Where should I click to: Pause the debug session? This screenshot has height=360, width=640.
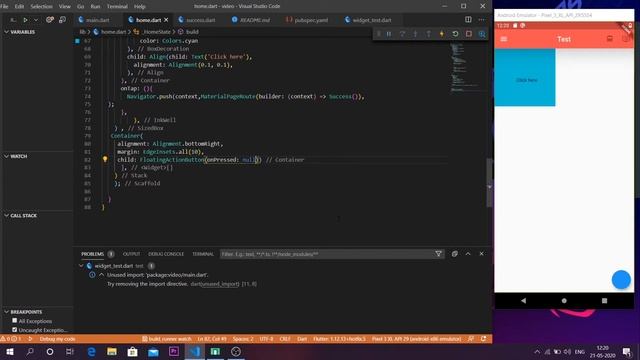tap(389, 34)
